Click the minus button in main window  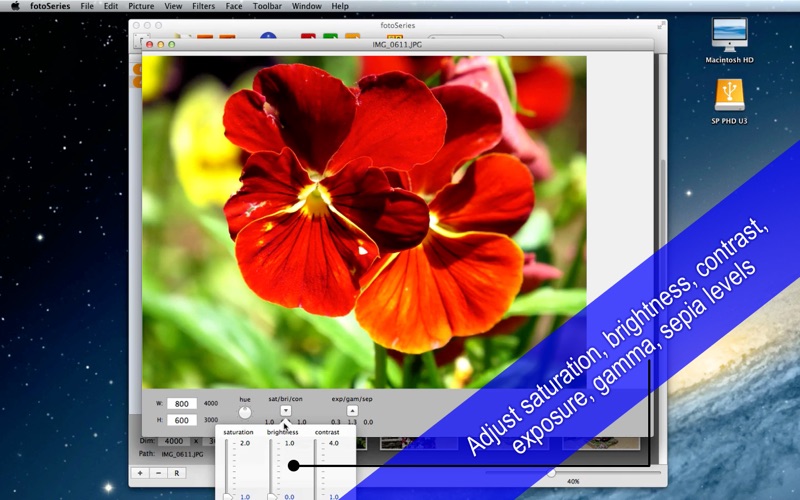(158, 473)
